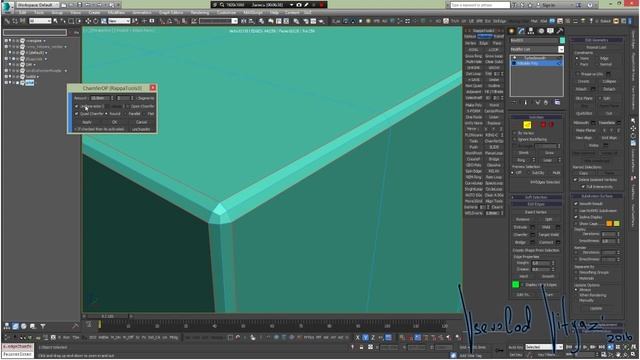
Task: Toggle Show End Result below the modifier stack
Action: click(x=526, y=102)
